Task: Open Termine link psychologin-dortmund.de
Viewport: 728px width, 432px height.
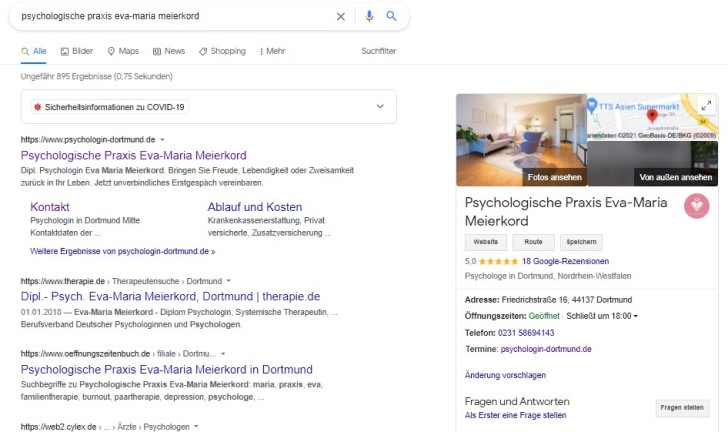Action: 546,349
